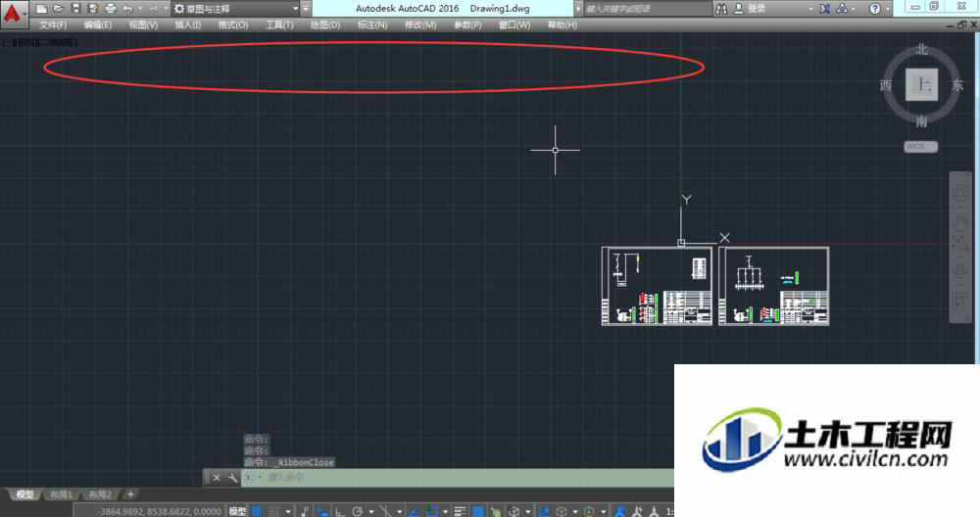Toggle object snap in the status bar
Screen dimensions: 980x517
tap(431, 511)
